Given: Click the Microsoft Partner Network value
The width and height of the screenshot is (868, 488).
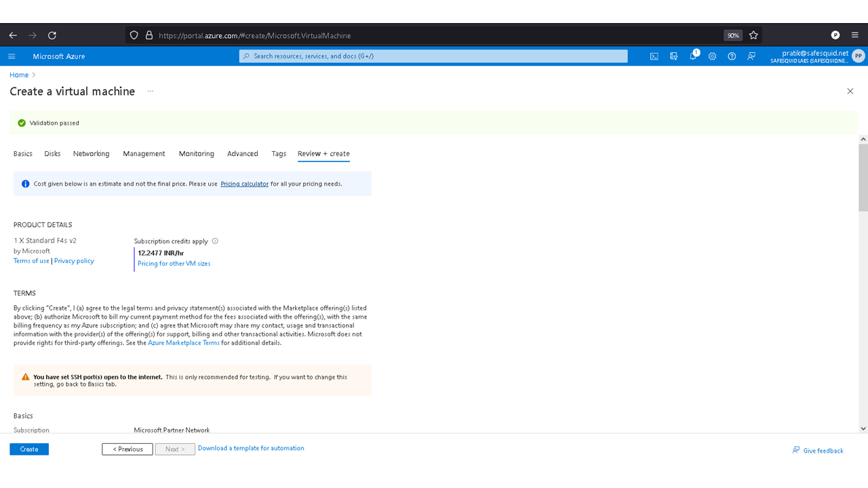Looking at the screenshot, I should pyautogui.click(x=172, y=430).
